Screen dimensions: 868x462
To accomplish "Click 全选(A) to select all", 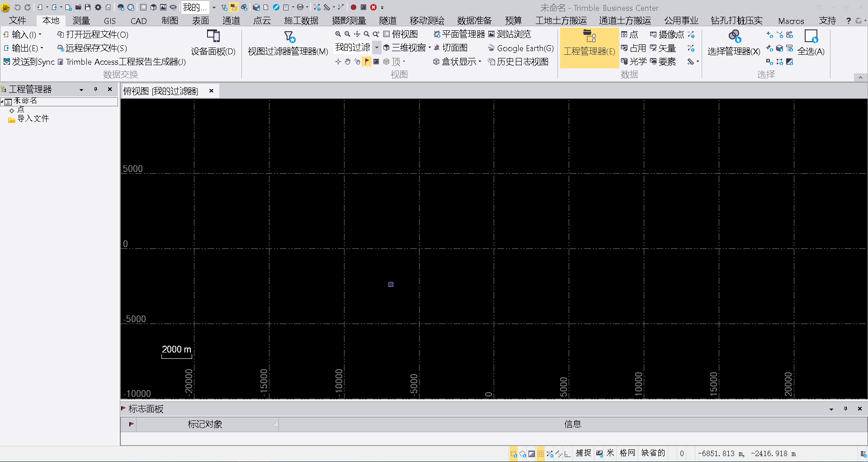I will (811, 43).
